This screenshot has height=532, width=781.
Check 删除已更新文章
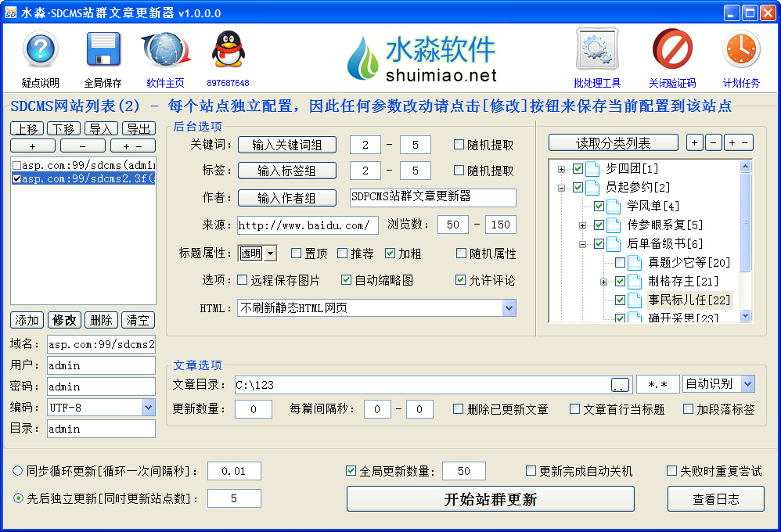click(x=458, y=409)
